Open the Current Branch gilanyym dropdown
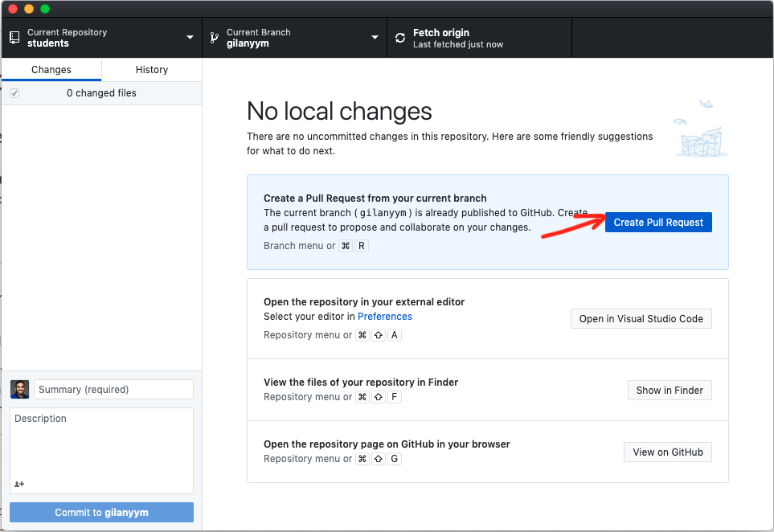This screenshot has height=532, width=774. (295, 38)
